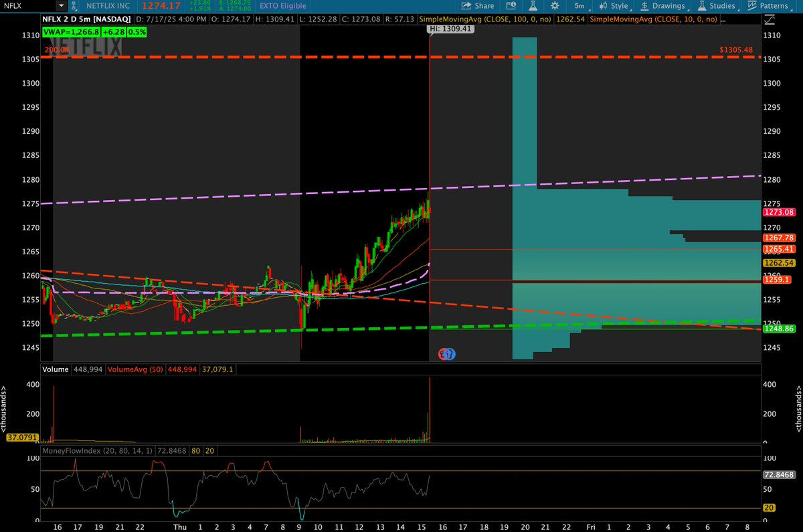Click the $1305.48 price level label
The width and height of the screenshot is (803, 532).
(x=736, y=50)
